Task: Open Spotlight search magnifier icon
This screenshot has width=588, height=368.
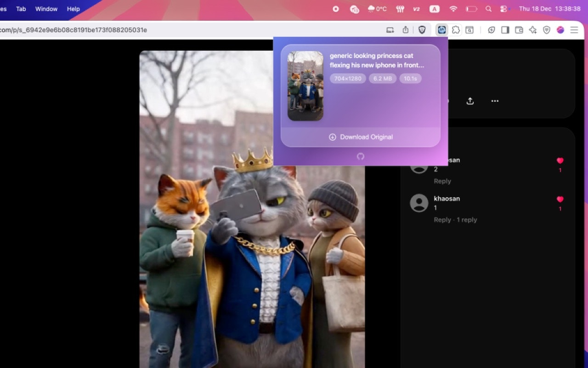Action: click(488, 9)
